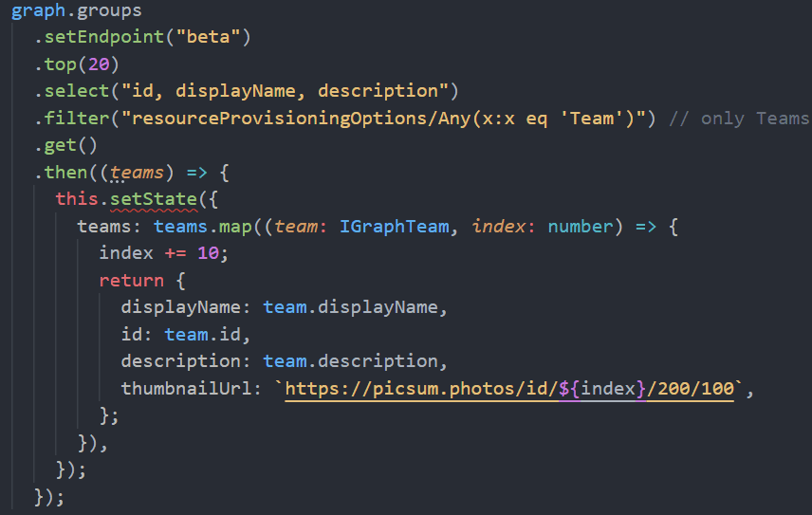This screenshot has width=812, height=515.
Task: Click the "then" method name
Action: pyautogui.click(x=65, y=173)
